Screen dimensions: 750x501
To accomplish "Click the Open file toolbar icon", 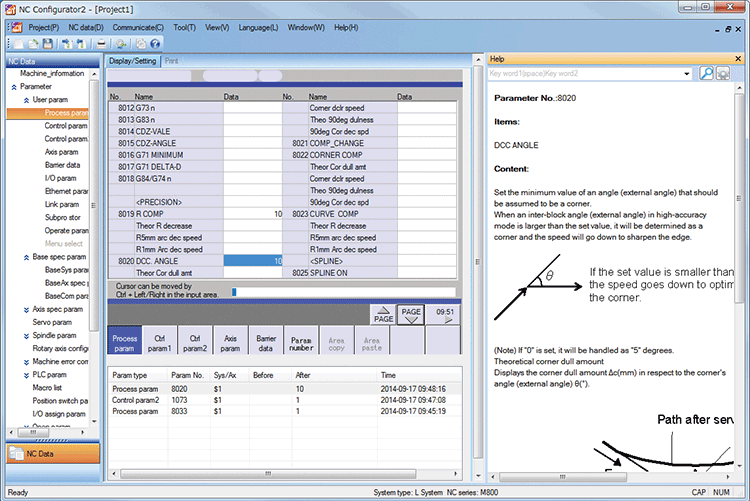I will pos(34,44).
